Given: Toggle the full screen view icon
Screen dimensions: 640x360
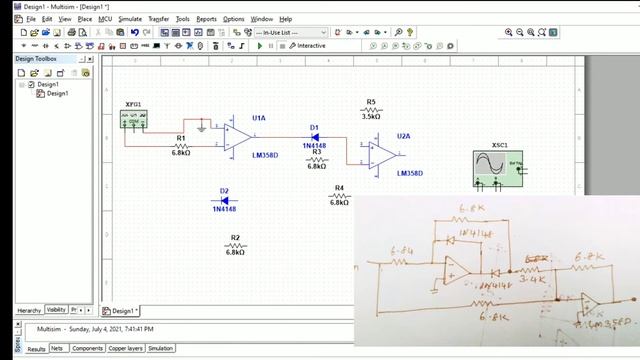Looking at the screenshot, I should coord(553,32).
